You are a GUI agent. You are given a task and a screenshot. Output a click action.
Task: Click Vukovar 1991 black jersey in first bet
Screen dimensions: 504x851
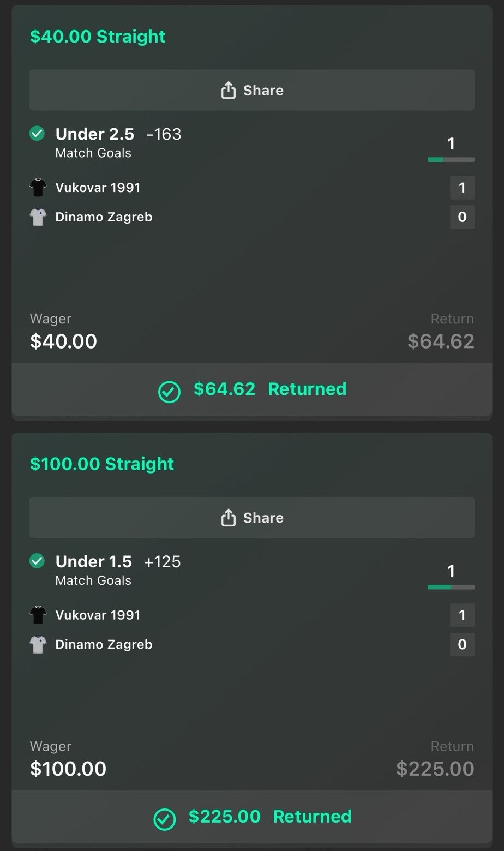coord(38,188)
